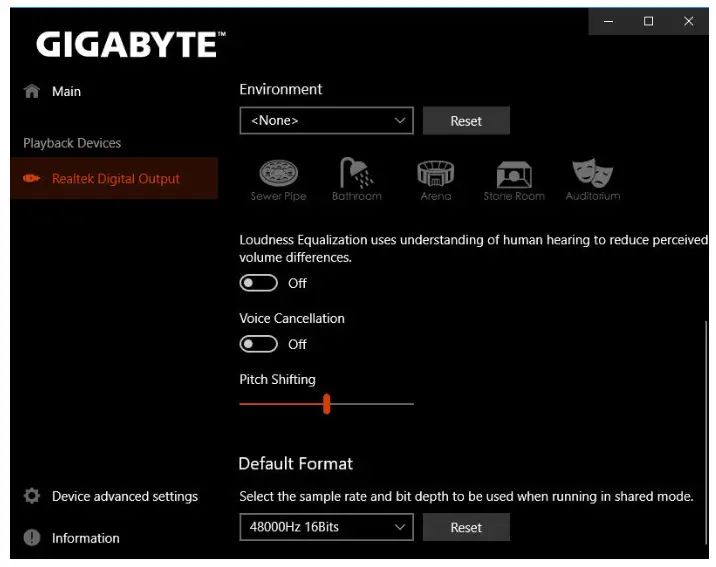This screenshot has height=567, width=716.
Task: Click the Pitch Shifting slider handle
Action: 326,404
